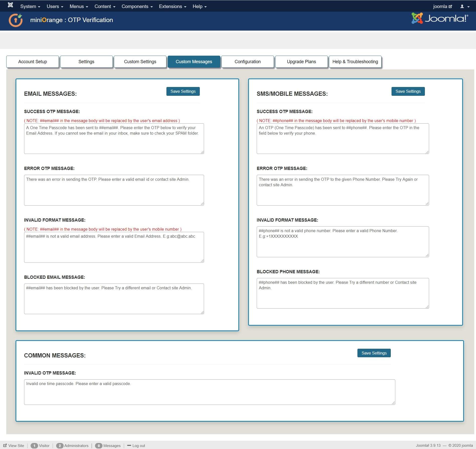Open the Users menu

(55, 7)
